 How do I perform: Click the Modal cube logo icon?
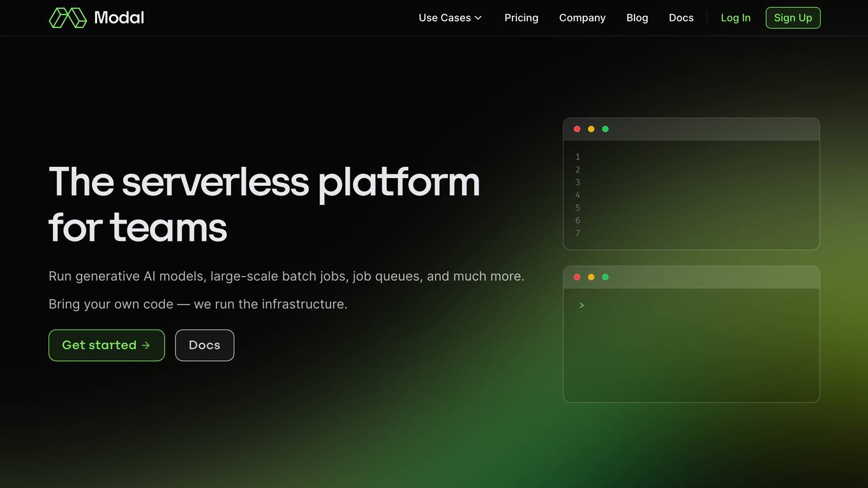pyautogui.click(x=68, y=18)
